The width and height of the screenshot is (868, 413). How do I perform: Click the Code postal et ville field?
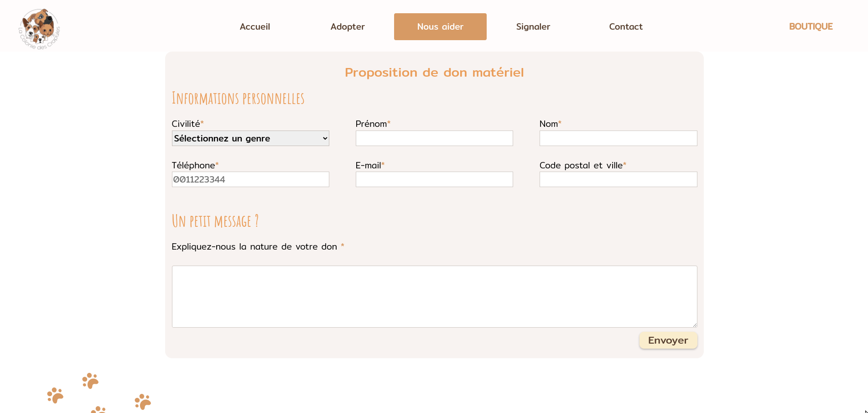pos(618,179)
